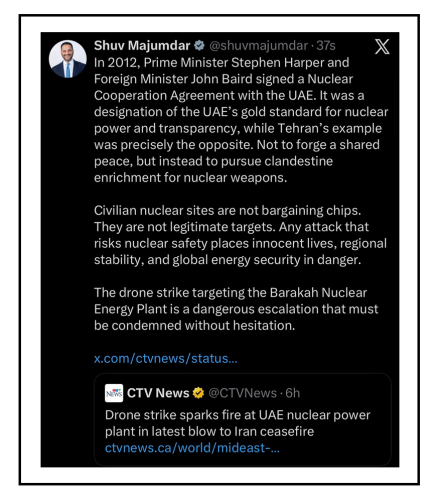Screen dimensions: 440x500
Task: Click Shuv Majumdar's blue verified badge
Action: [x=199, y=45]
